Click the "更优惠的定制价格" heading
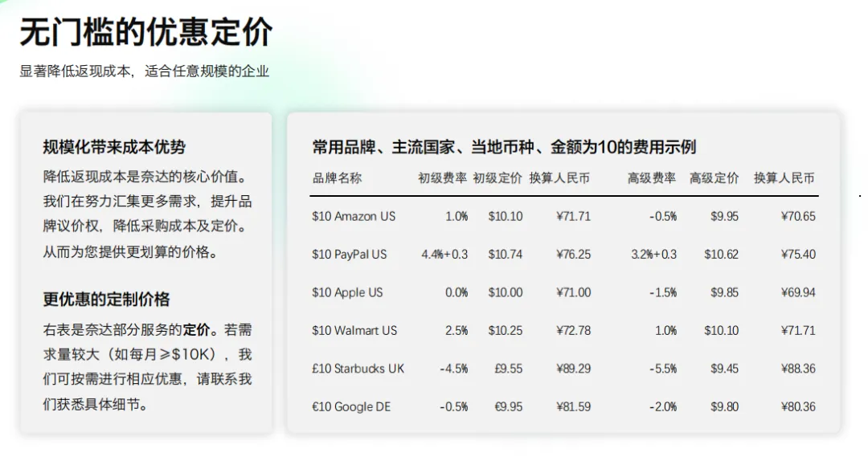The width and height of the screenshot is (868, 461). pyautogui.click(x=106, y=300)
